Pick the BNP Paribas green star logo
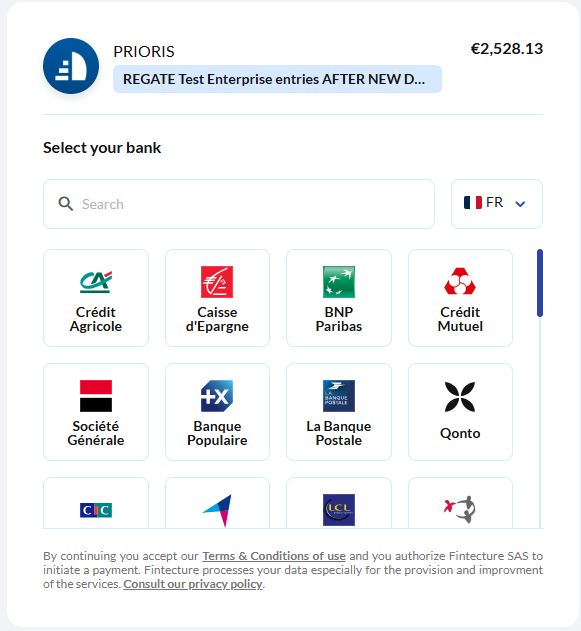Viewport: 581px width, 631px height. coord(339,282)
